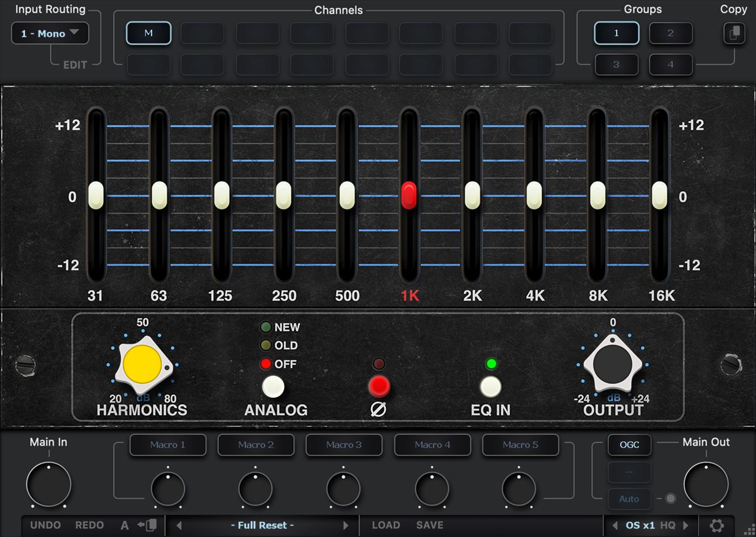Image resolution: width=756 pixels, height=537 pixels.
Task: Click the Copy group settings icon
Action: 734,33
